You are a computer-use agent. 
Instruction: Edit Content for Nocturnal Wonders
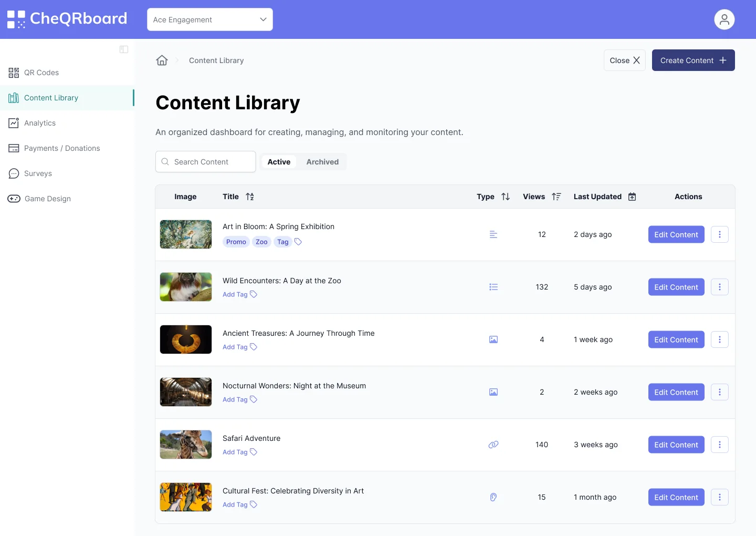[676, 392]
